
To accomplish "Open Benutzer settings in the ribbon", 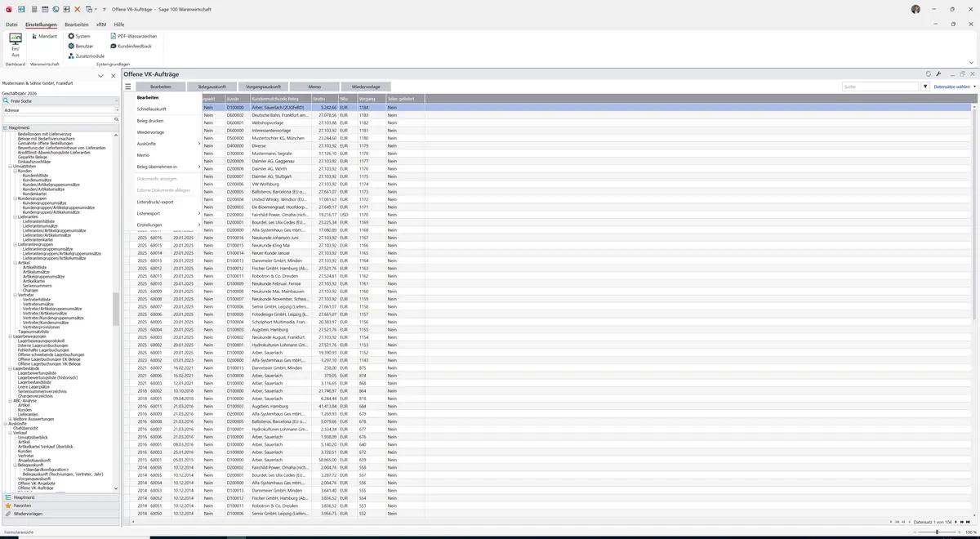I will (81, 47).
